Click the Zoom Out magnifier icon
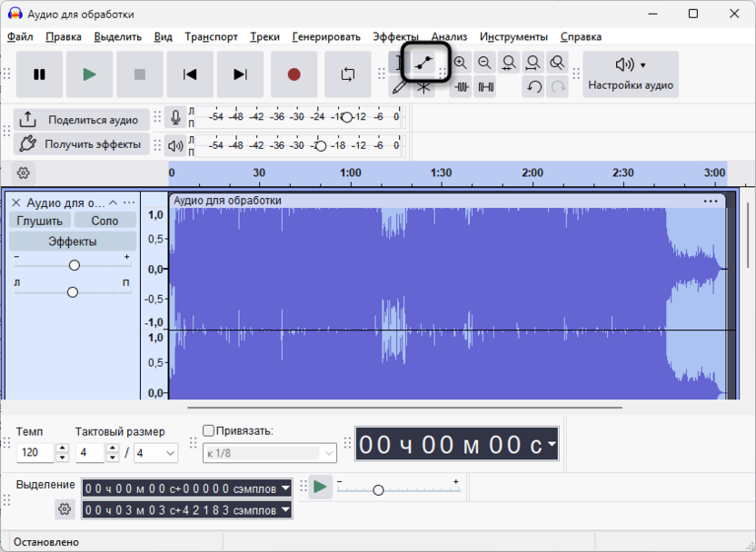 (484, 63)
